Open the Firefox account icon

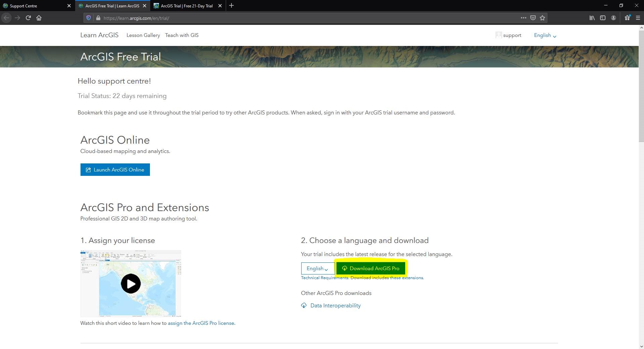[x=613, y=18]
